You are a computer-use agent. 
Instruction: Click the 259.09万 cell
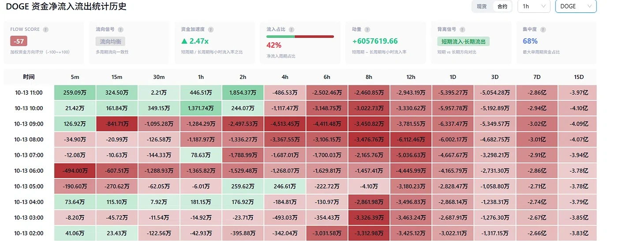(75, 93)
